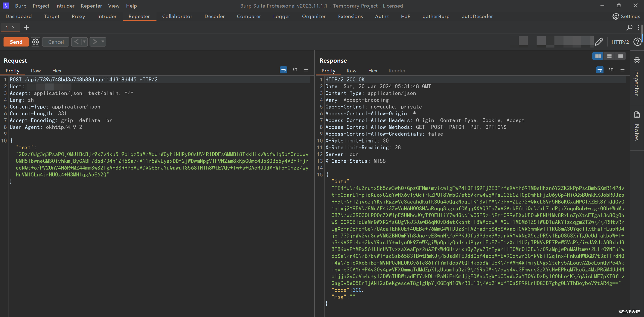
Task: Switch to side-by-side layout view
Action: [x=598, y=56]
